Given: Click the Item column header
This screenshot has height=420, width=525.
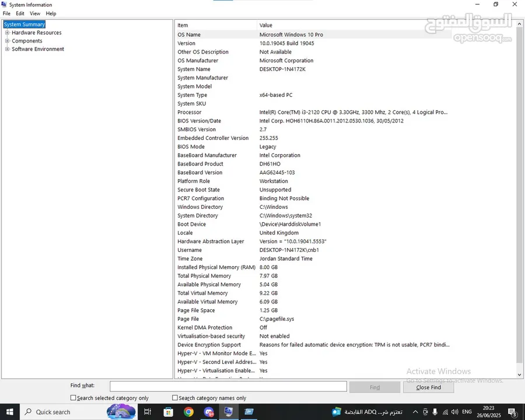Looking at the screenshot, I should [216, 25].
